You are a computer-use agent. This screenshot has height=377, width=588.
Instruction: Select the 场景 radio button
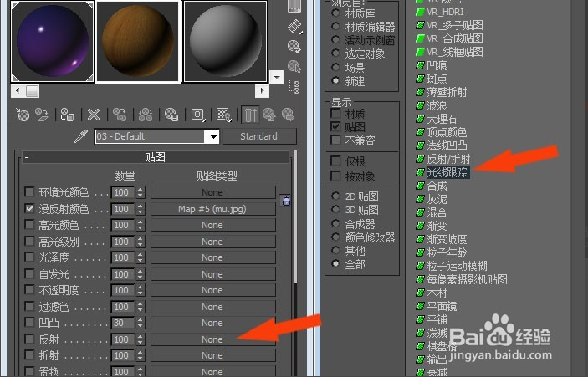pos(335,67)
